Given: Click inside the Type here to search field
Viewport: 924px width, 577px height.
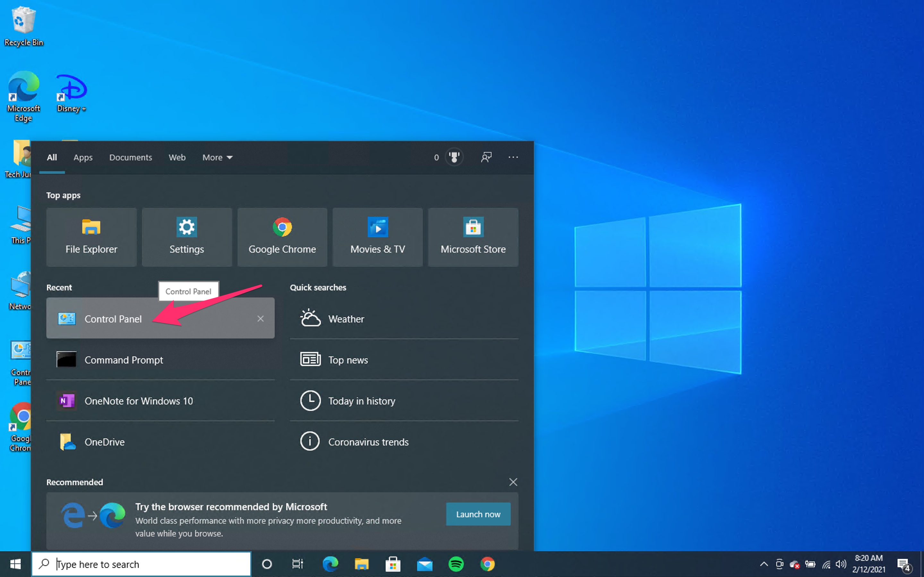Looking at the screenshot, I should (141, 564).
